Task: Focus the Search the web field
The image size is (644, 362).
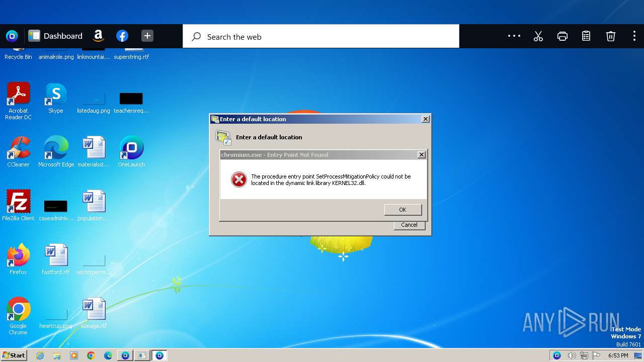Action: point(321,36)
